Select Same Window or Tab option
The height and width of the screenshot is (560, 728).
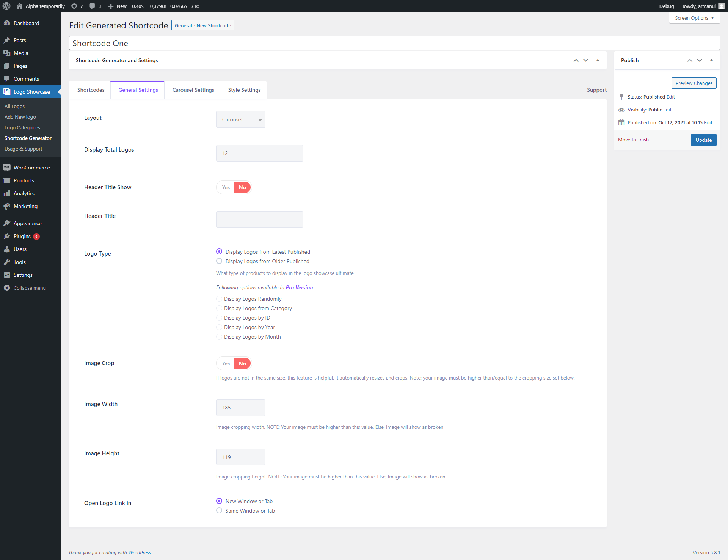pos(219,510)
